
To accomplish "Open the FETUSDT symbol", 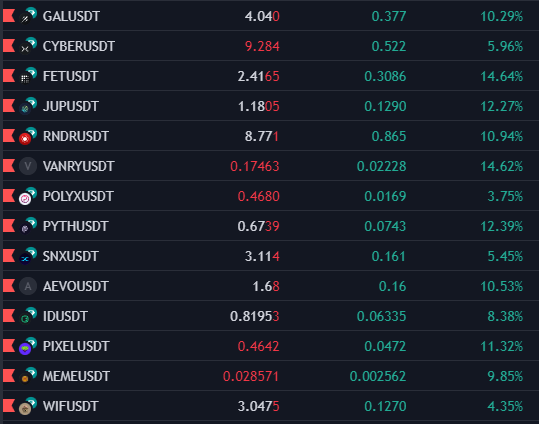I will tap(70, 76).
